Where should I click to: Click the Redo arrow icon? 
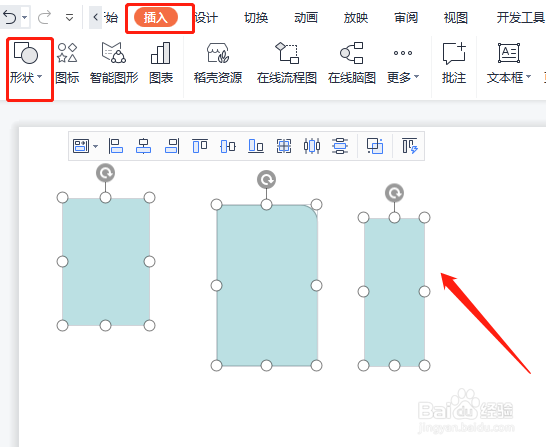44,17
